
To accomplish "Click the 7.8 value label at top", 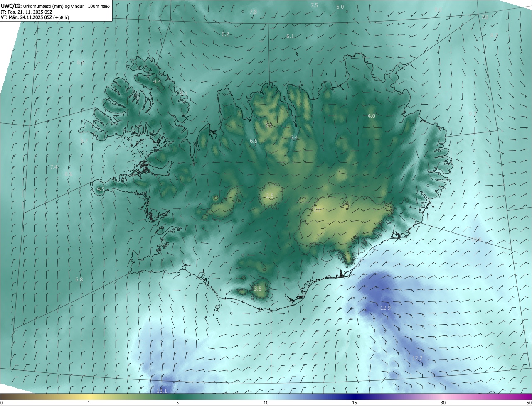I will (253, 12).
